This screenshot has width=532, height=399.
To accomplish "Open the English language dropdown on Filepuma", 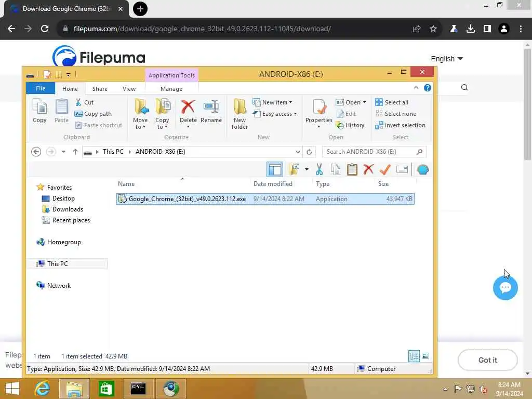I will (x=446, y=59).
